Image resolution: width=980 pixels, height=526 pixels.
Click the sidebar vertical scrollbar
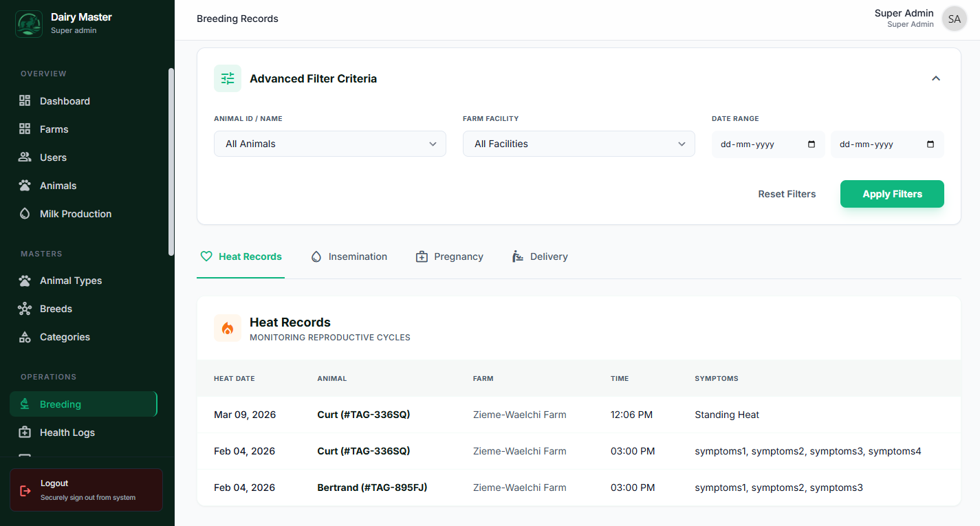coord(171,162)
